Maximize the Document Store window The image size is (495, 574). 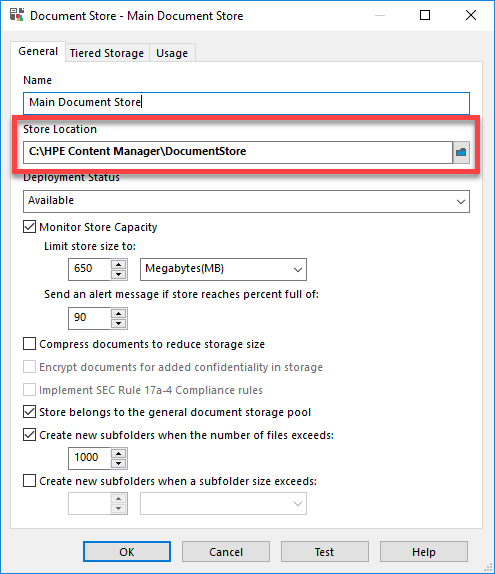(x=425, y=15)
